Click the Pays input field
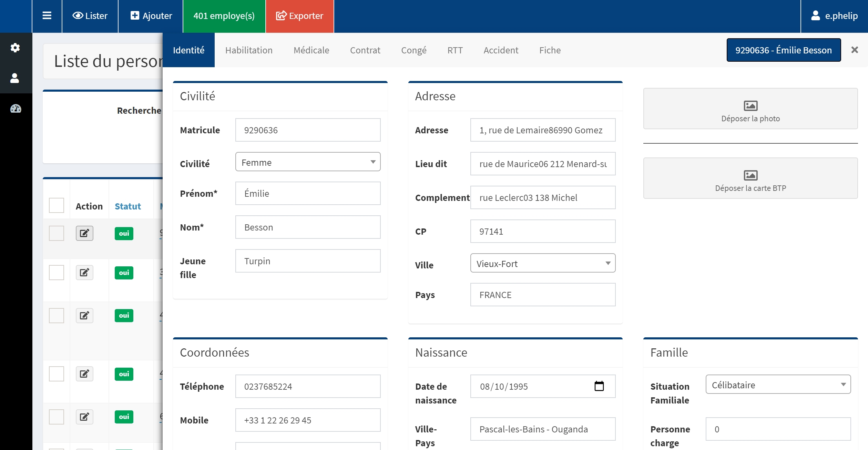Image resolution: width=868 pixels, height=450 pixels. coord(543,295)
